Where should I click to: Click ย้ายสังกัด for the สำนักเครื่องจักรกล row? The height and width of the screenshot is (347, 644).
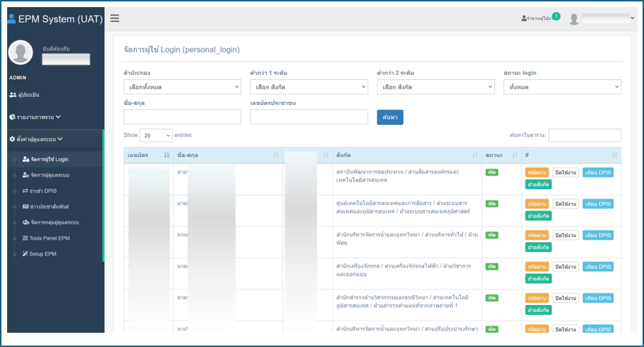pos(538,279)
